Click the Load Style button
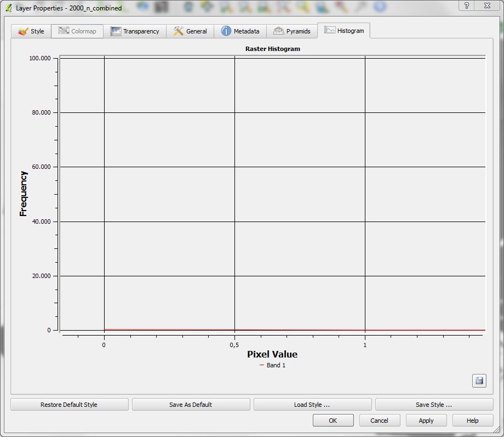Viewport: 504px width, 437px height. [x=312, y=405]
